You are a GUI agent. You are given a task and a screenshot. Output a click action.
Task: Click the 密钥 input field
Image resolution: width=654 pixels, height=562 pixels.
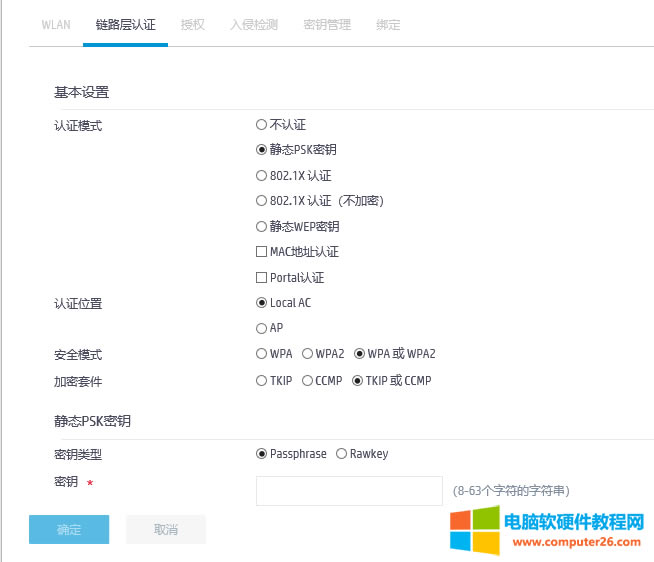point(349,491)
